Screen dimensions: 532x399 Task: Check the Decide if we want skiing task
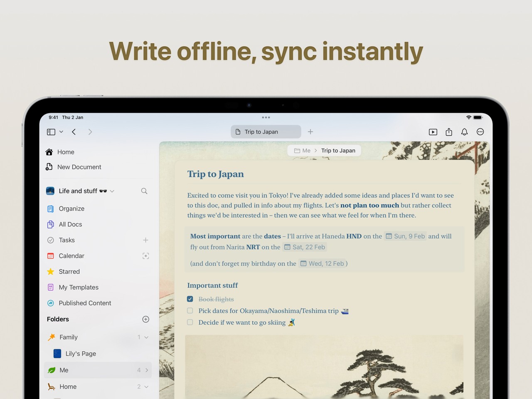pos(190,322)
